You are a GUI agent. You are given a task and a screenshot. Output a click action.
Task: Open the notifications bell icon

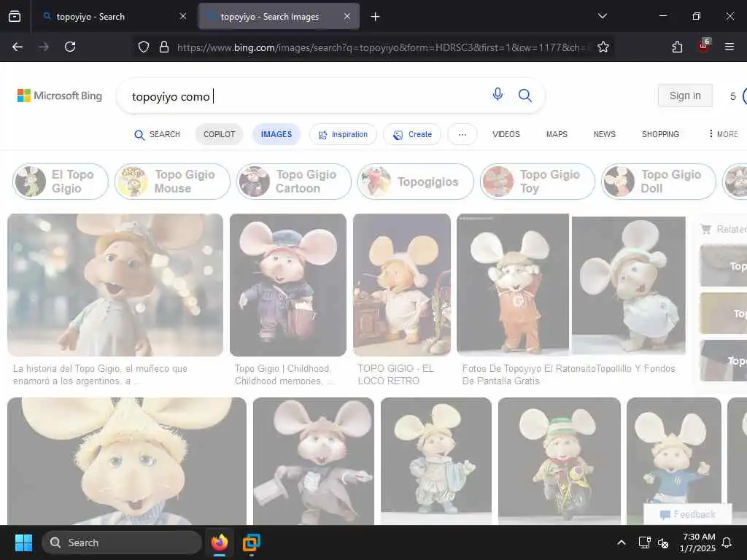(727, 542)
